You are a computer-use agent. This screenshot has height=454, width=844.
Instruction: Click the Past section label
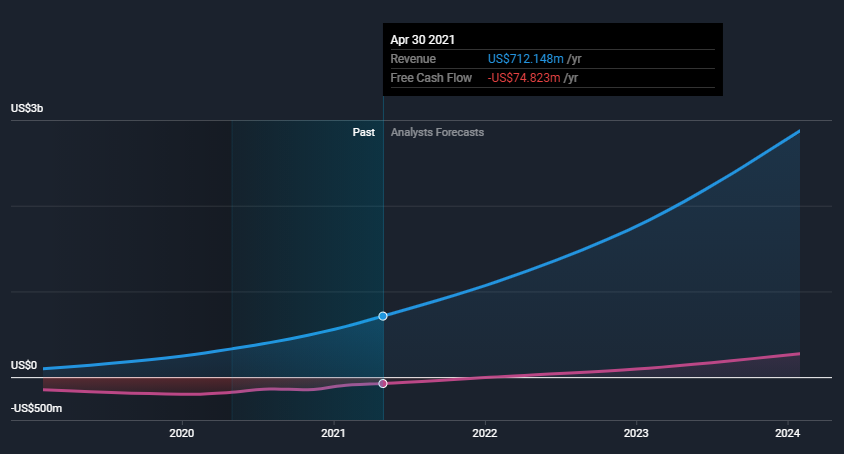(364, 132)
